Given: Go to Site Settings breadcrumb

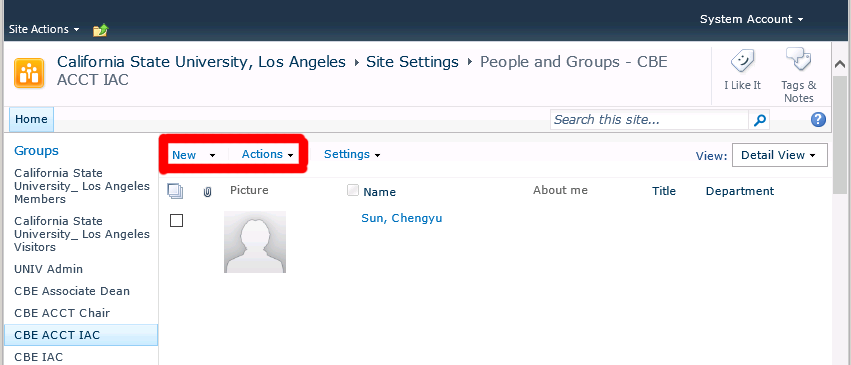Looking at the screenshot, I should pos(412,62).
